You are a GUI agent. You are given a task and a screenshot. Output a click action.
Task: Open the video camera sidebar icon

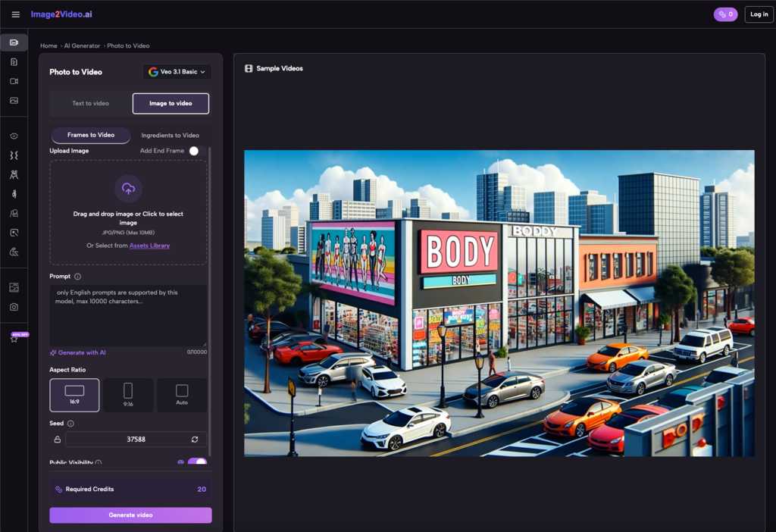pyautogui.click(x=14, y=81)
